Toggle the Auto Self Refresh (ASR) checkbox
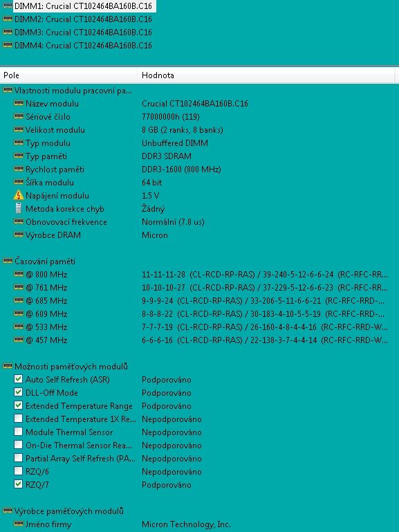The image size is (399, 532). point(18,379)
